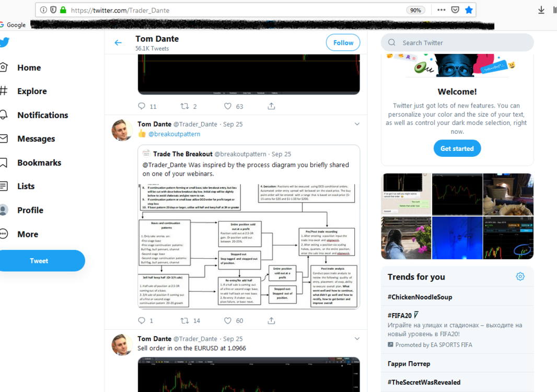Toggle the bookmark star
Screen dimensions: 557x392
click(469, 10)
